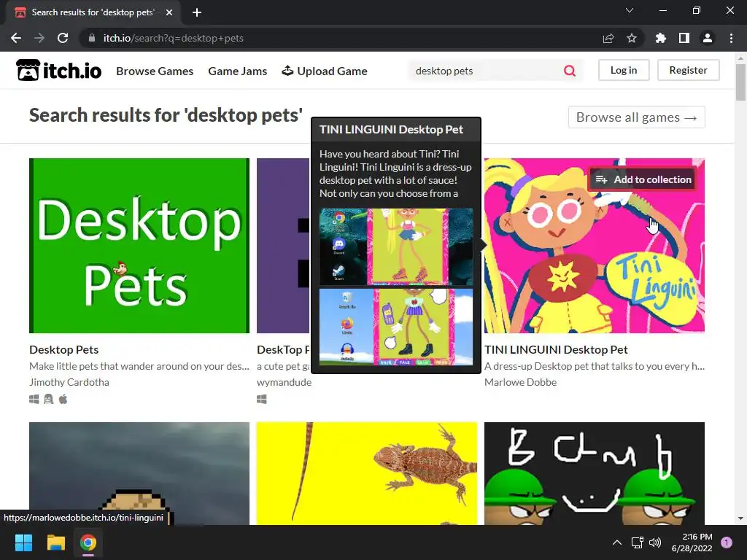Add TINI LINGUINI to collection

point(643,179)
